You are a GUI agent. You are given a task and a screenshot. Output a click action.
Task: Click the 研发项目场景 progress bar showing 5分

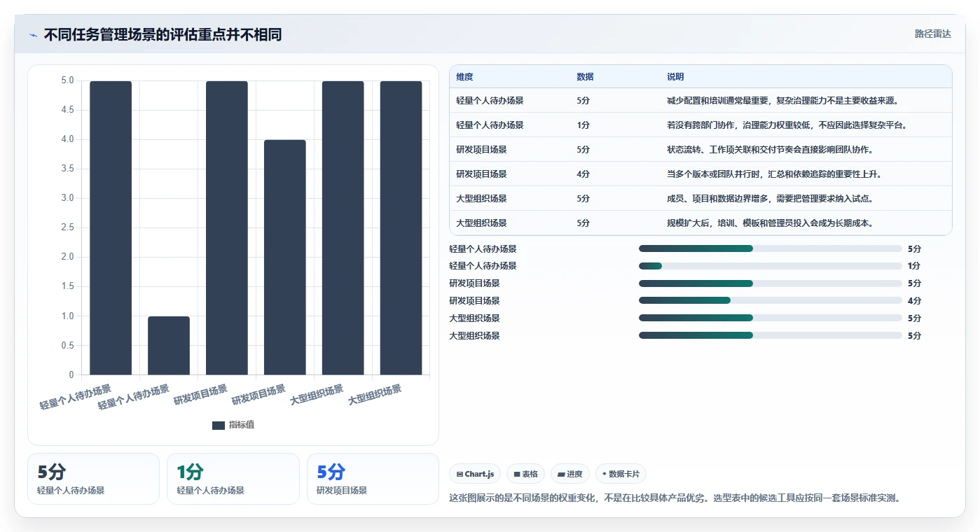point(770,283)
